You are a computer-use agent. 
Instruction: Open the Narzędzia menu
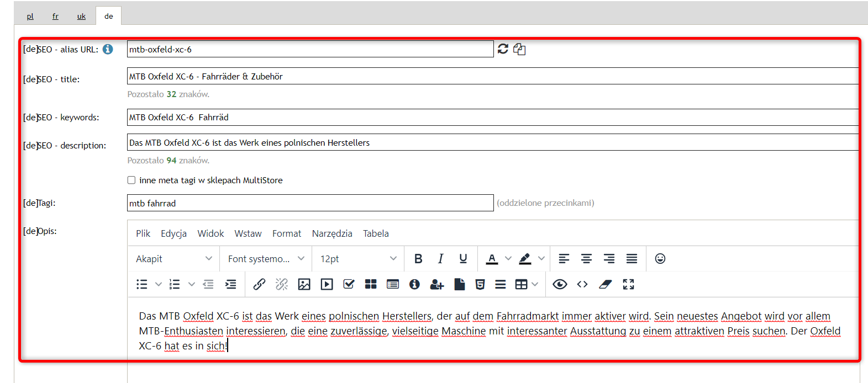point(332,233)
